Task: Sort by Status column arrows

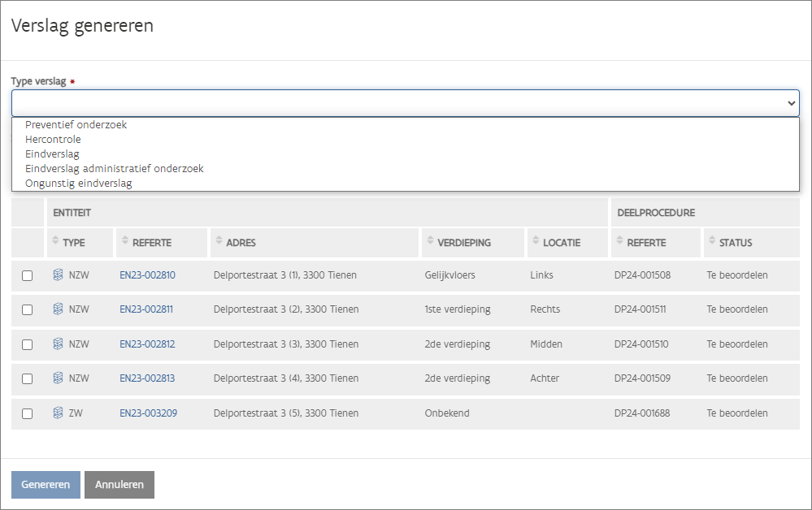Action: point(711,242)
